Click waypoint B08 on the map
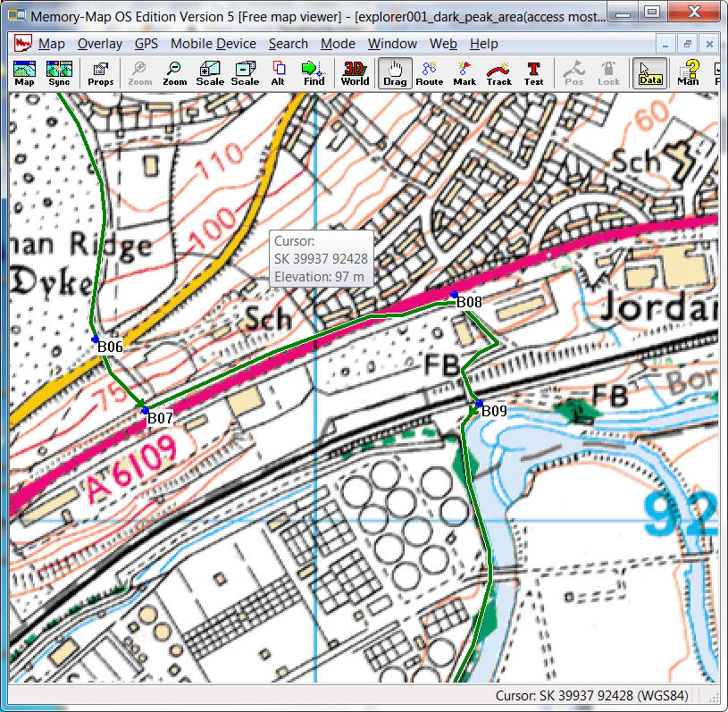The image size is (728, 712). point(455,295)
